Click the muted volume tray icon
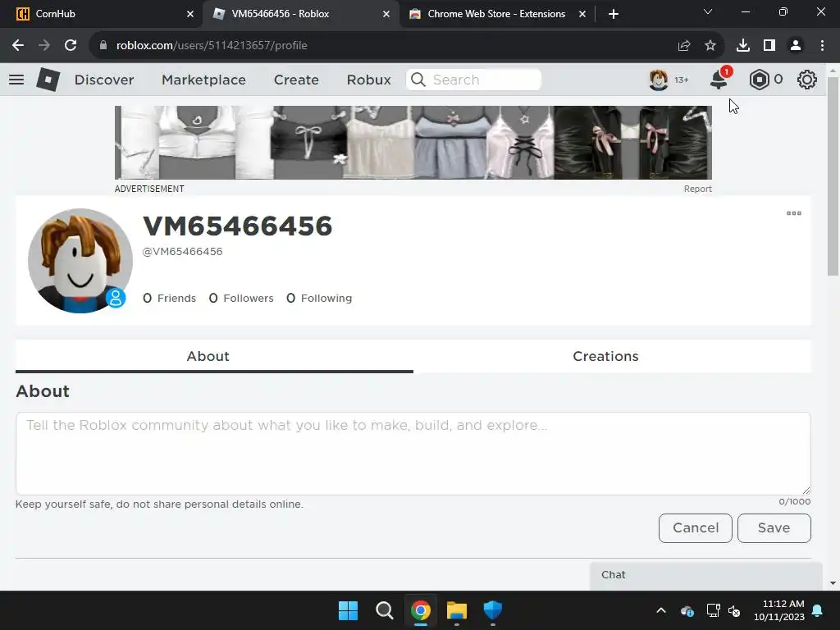Screen dimensions: 840x630 click(x=734, y=610)
